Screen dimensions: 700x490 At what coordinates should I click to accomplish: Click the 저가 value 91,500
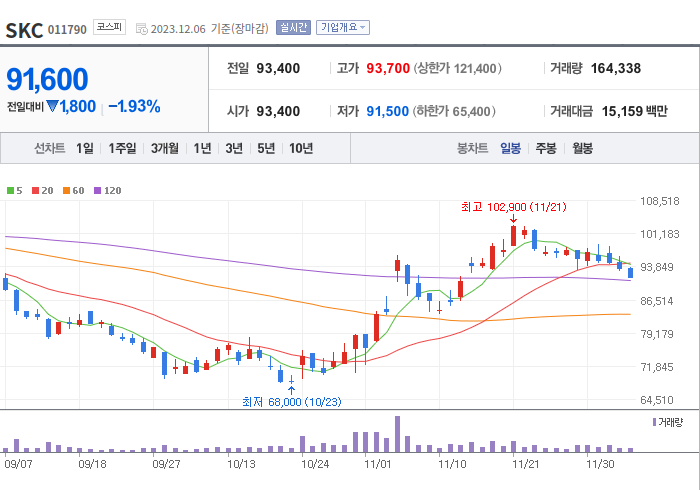(388, 111)
